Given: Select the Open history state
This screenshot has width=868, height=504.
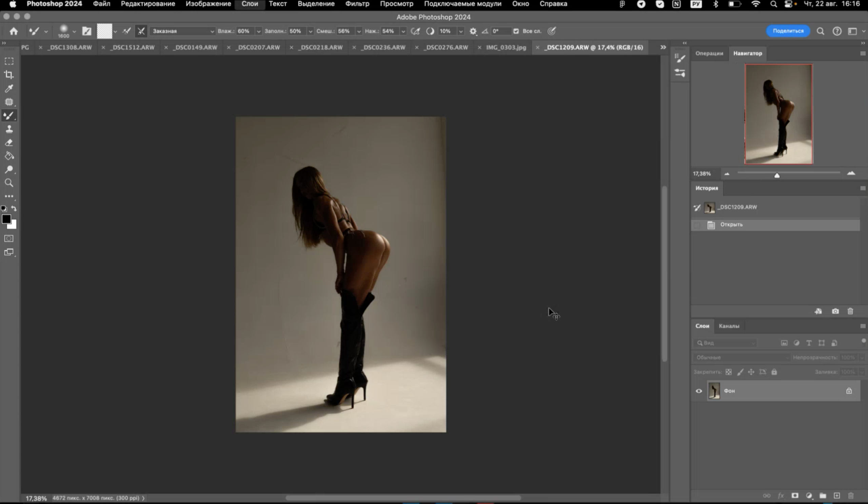Looking at the screenshot, I should tap(775, 225).
